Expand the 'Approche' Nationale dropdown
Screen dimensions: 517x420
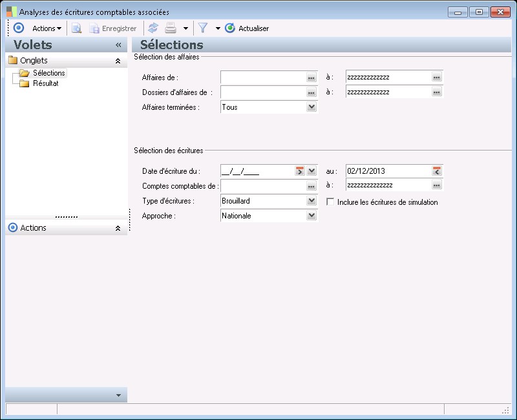point(311,216)
